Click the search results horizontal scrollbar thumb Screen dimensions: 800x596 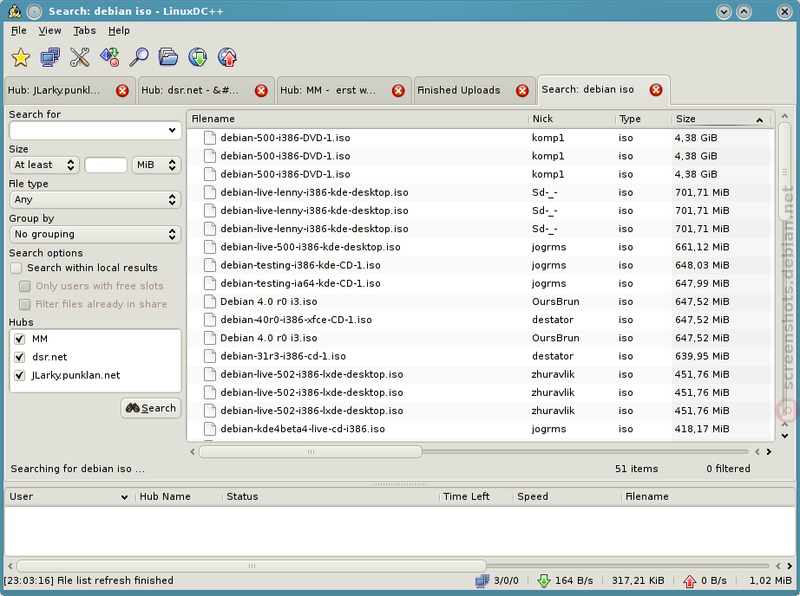310,452
